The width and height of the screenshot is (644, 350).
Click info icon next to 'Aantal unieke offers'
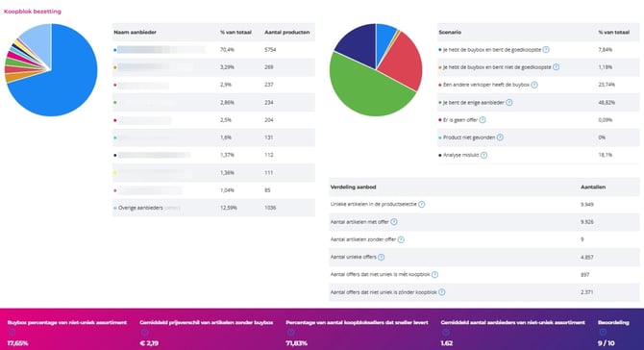pyautogui.click(x=382, y=257)
